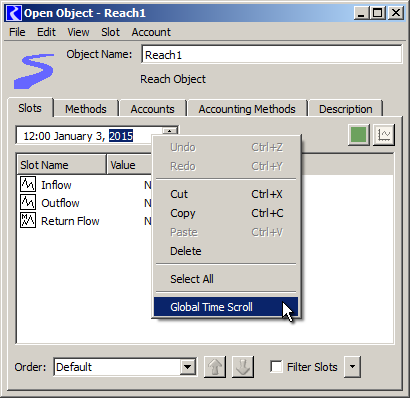The width and height of the screenshot is (410, 398).
Task: Switch to the Accounting Methods tab
Action: (247, 109)
